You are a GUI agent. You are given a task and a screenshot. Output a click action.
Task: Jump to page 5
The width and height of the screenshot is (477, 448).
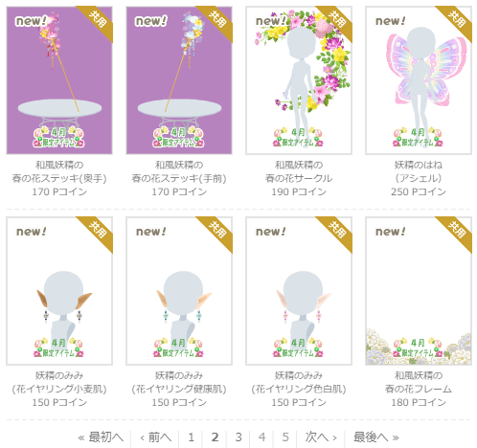tap(285, 437)
